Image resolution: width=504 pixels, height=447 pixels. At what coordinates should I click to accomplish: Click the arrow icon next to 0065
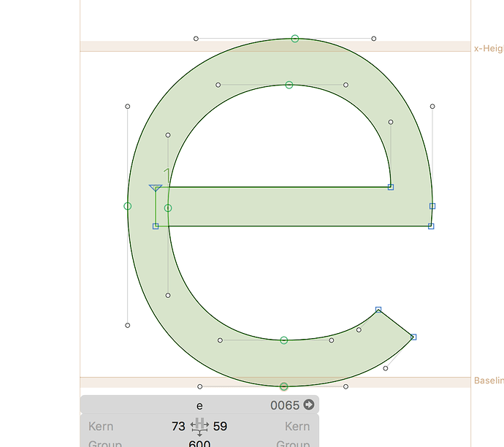point(308,405)
